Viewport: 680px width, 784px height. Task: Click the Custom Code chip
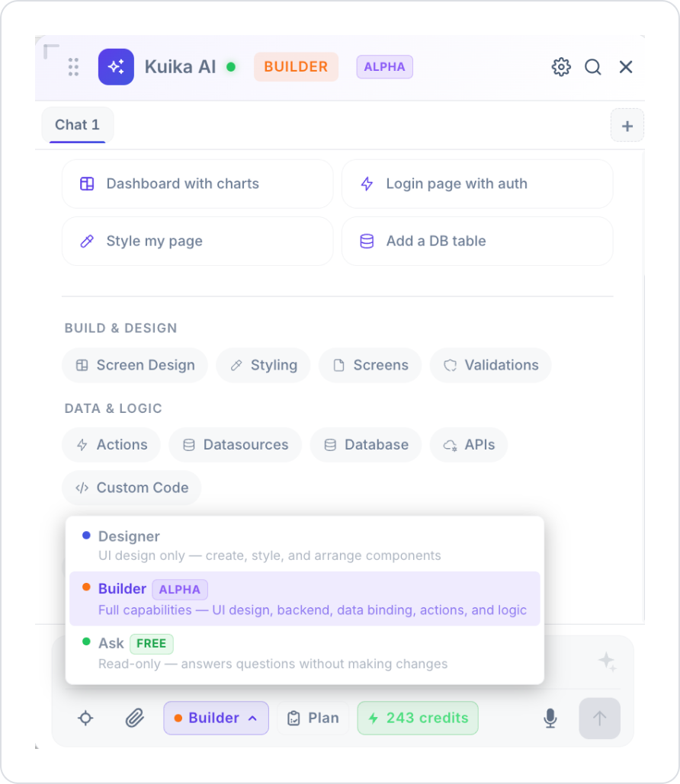click(132, 488)
